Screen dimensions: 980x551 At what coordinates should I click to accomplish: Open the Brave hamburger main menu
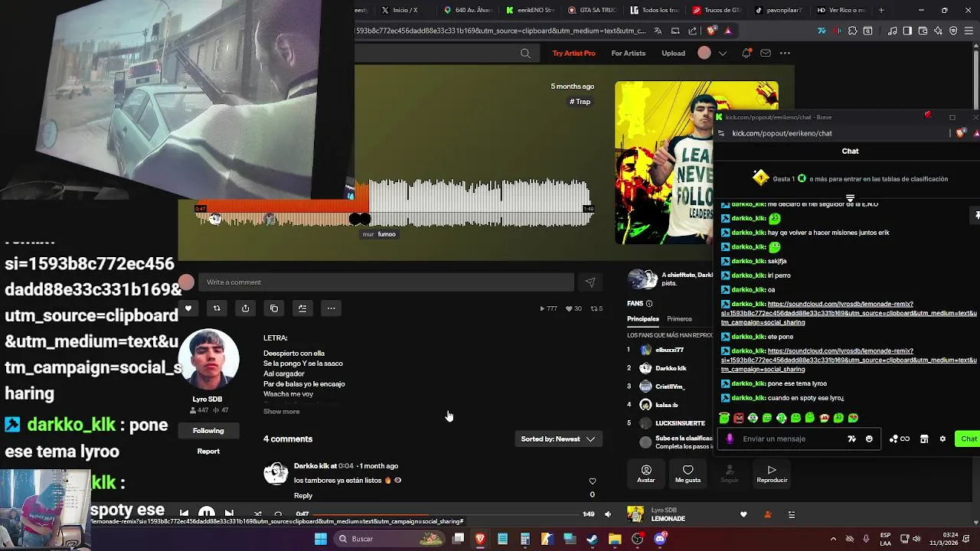click(x=969, y=31)
